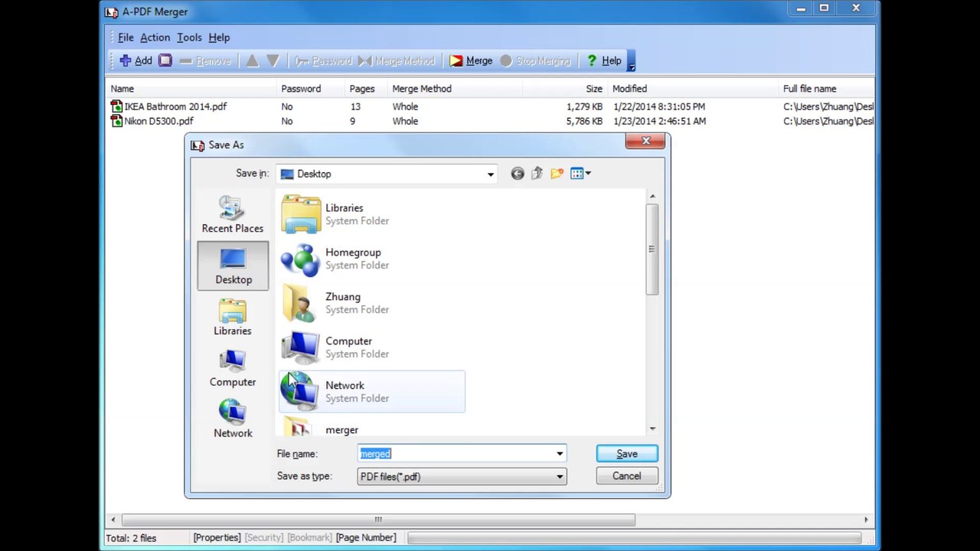Viewport: 980px width, 551px height.
Task: Select Libraries in places sidebar
Action: [233, 317]
